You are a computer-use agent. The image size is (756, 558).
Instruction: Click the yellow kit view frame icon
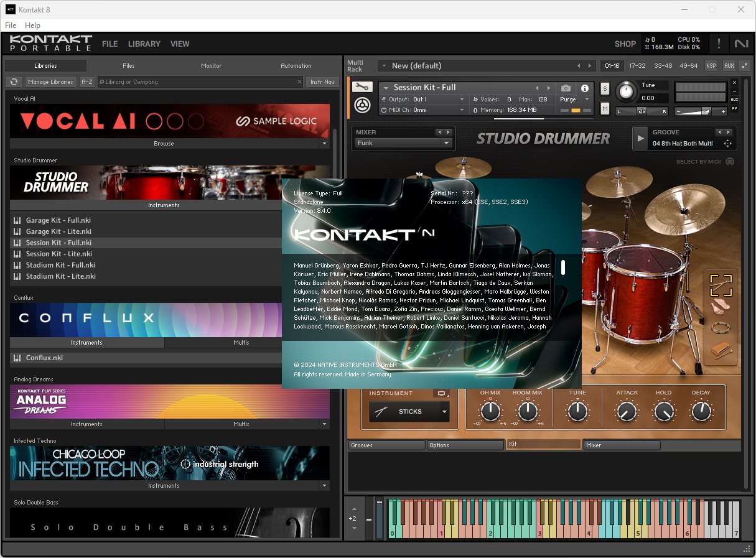click(x=721, y=285)
